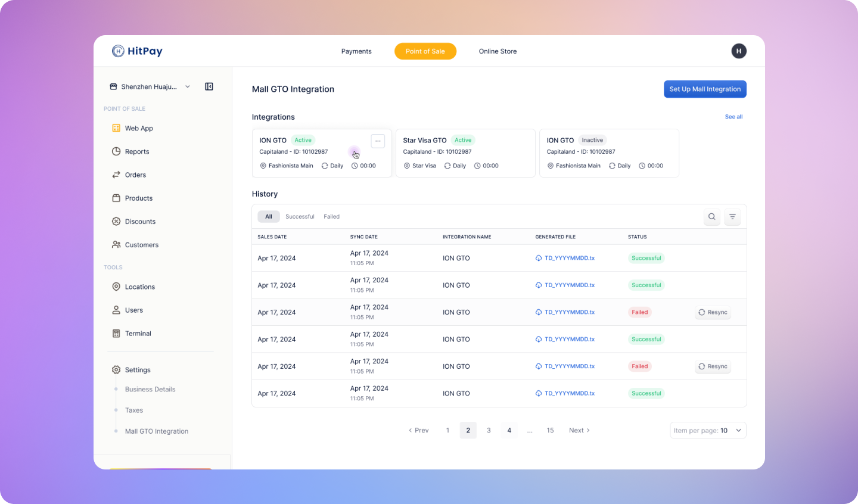Click the store icon beside Shenzhen Huaju
Image resolution: width=858 pixels, height=504 pixels.
[x=113, y=86]
